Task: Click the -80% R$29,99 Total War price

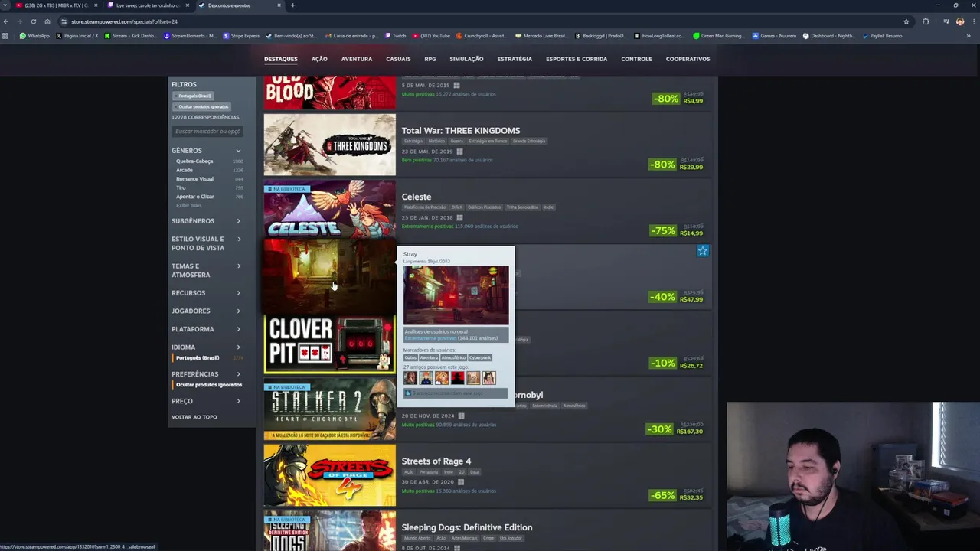Action: 677,164
